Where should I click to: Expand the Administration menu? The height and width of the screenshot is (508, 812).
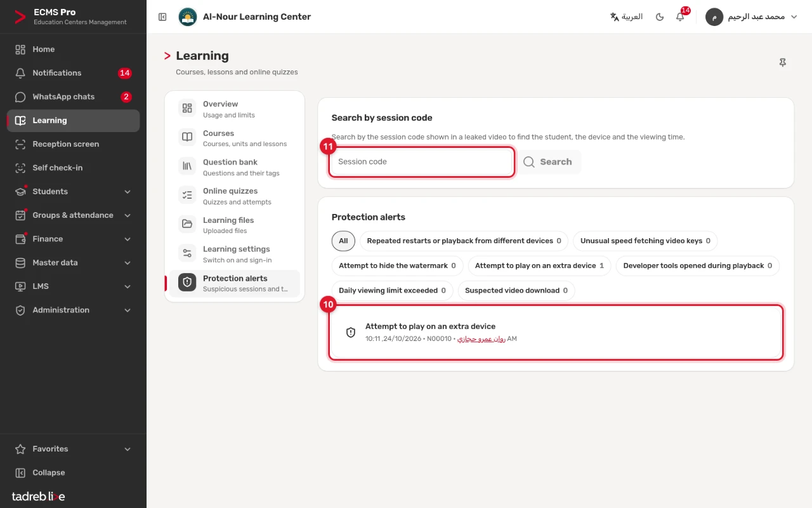tap(74, 310)
